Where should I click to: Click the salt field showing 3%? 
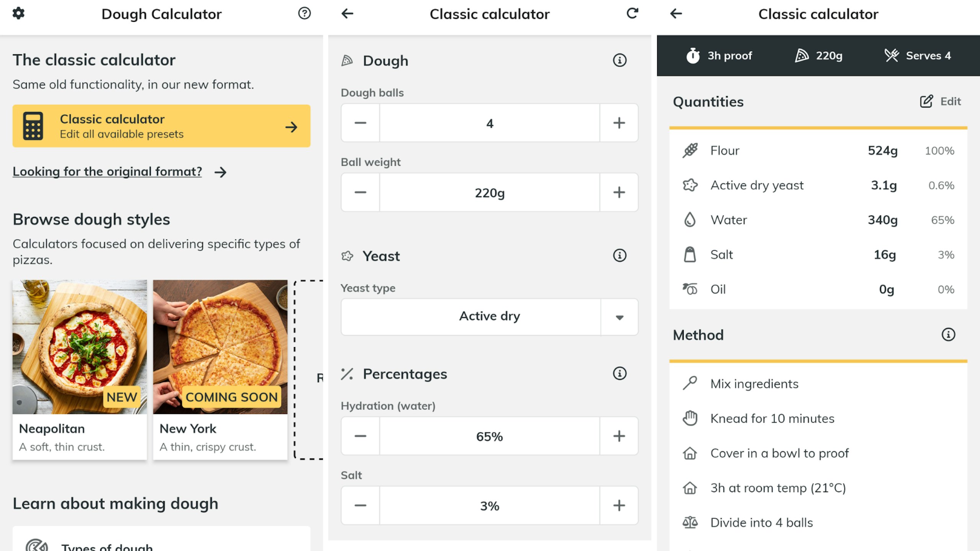490,505
